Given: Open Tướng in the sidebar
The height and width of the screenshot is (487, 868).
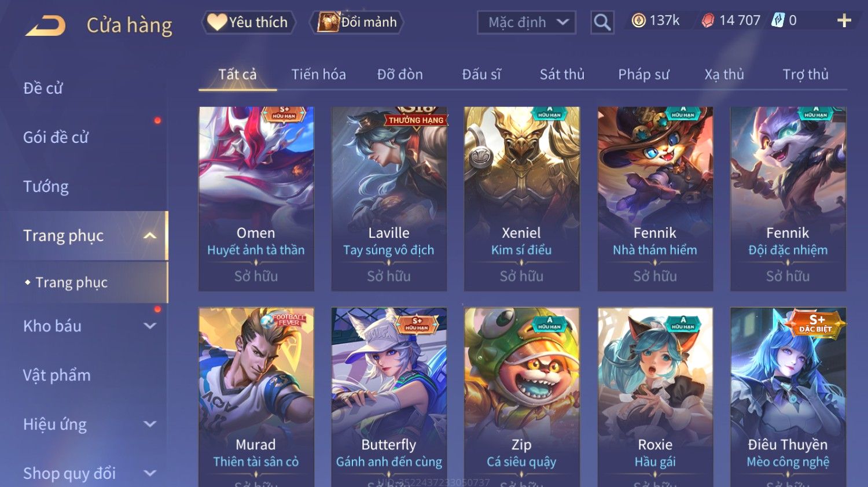Looking at the screenshot, I should coord(46,187).
